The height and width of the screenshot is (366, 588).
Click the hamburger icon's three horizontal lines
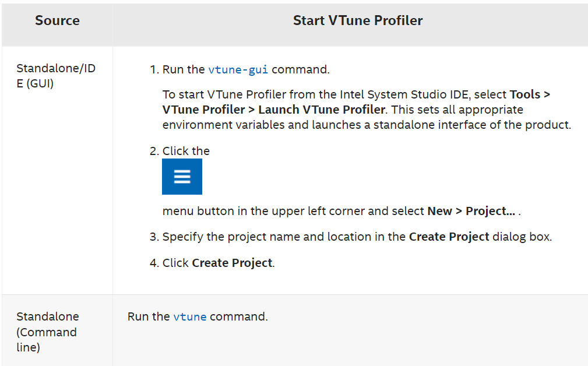tap(181, 176)
